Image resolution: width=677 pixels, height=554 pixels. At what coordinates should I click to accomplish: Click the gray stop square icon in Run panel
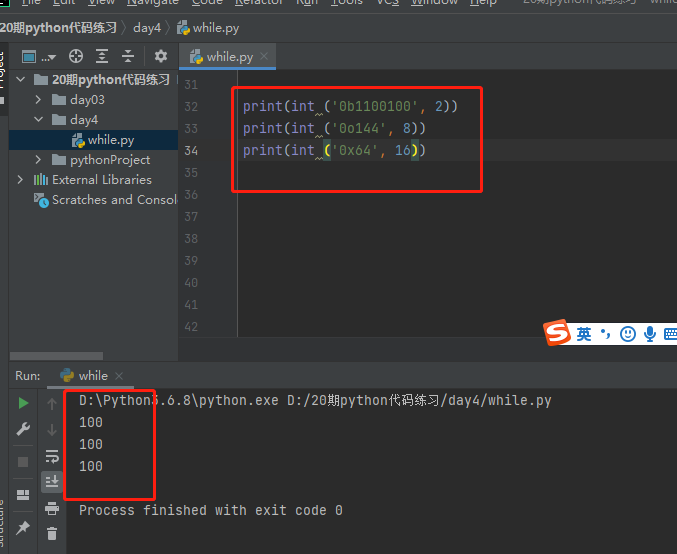pyautogui.click(x=23, y=462)
